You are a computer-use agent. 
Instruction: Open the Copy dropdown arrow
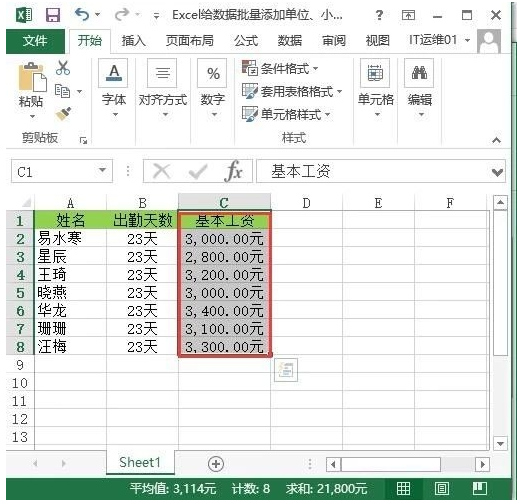pyautogui.click(x=79, y=91)
